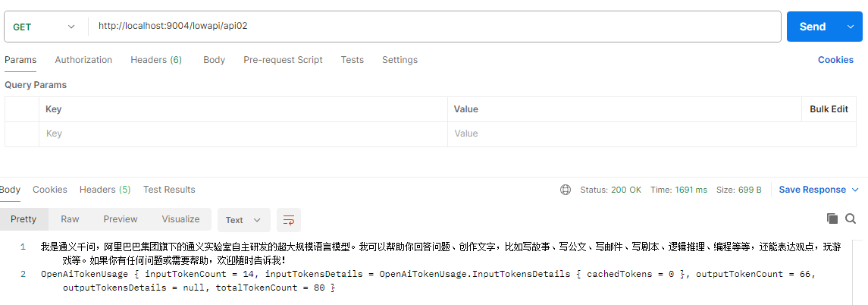
Task: Click the network globe icon
Action: click(x=566, y=190)
